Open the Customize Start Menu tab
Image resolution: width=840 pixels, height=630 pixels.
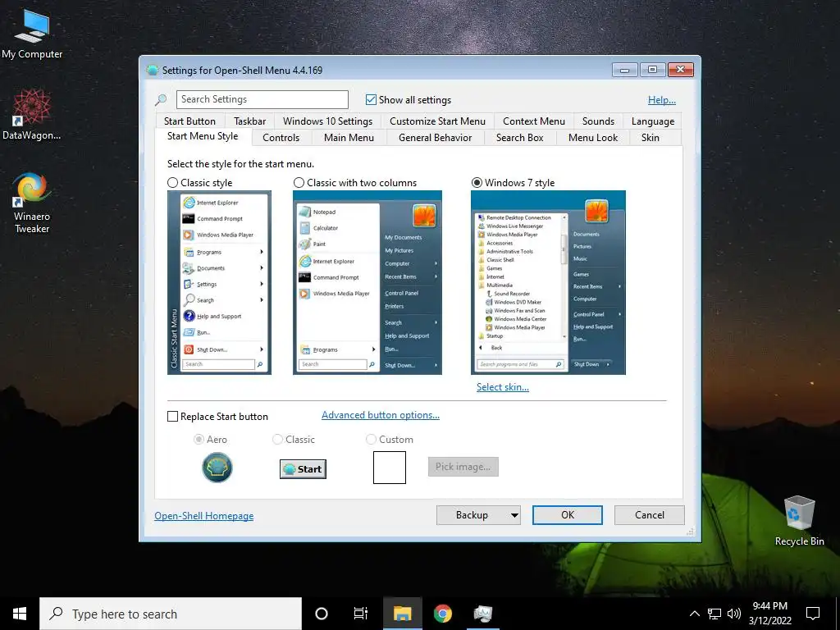[438, 121]
